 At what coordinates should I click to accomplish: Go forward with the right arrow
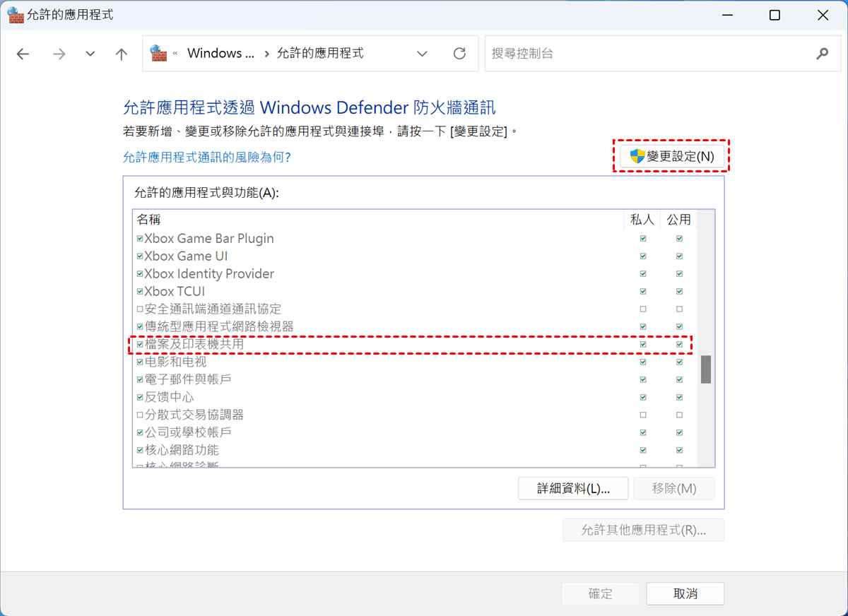[59, 54]
